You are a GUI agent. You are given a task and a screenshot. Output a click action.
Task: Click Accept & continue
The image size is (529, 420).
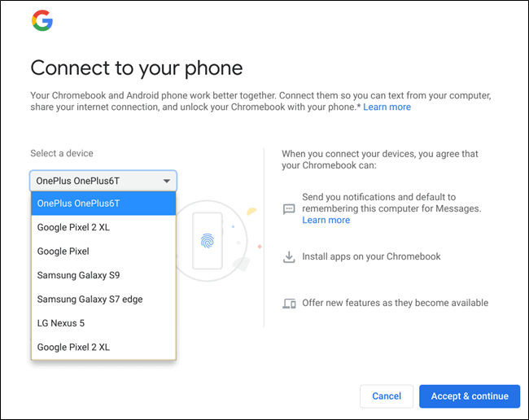coord(470,396)
